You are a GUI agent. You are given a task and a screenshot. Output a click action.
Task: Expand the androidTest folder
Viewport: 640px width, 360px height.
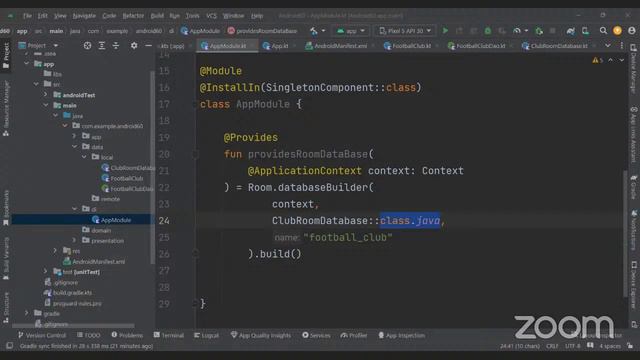[46, 95]
